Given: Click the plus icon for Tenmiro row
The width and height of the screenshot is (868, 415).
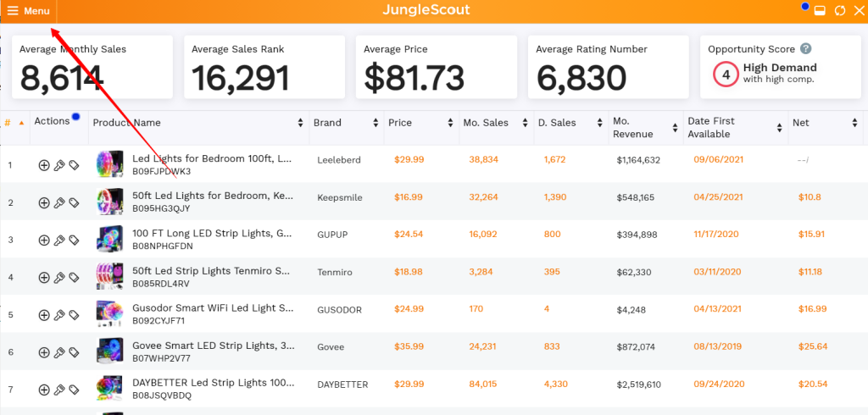Looking at the screenshot, I should pyautogui.click(x=44, y=277).
